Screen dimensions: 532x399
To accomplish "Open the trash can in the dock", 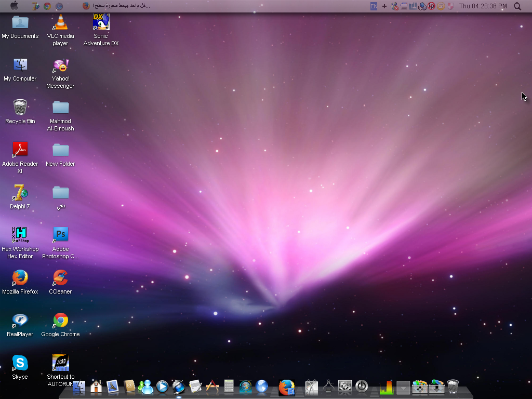I will (x=453, y=387).
